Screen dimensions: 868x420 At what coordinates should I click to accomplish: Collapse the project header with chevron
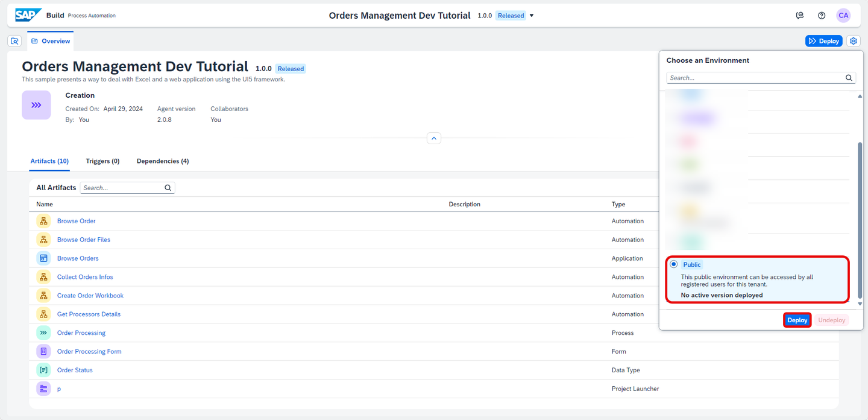(434, 138)
